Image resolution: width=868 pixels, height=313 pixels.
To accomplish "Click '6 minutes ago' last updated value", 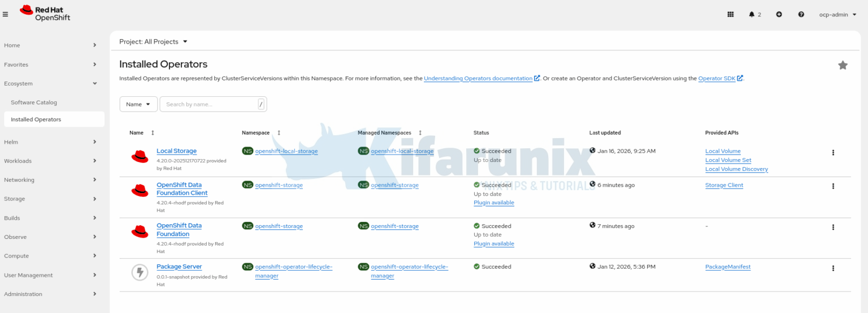I will click(616, 185).
